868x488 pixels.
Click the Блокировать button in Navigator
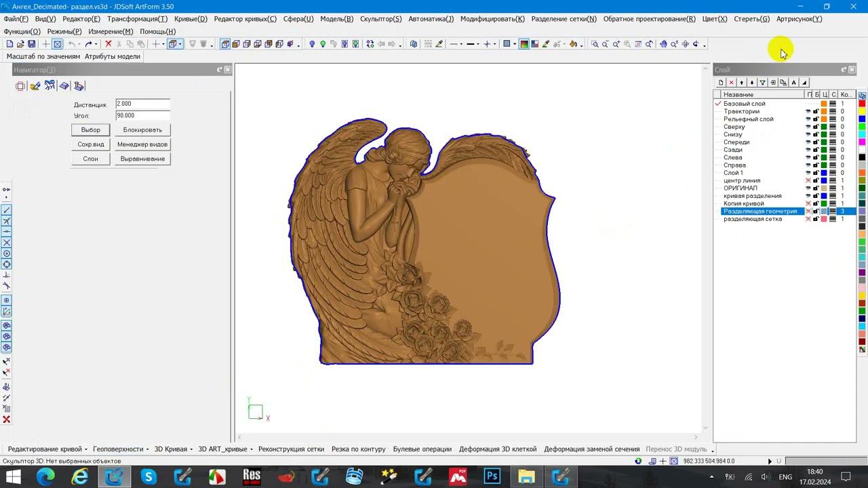[x=142, y=129]
